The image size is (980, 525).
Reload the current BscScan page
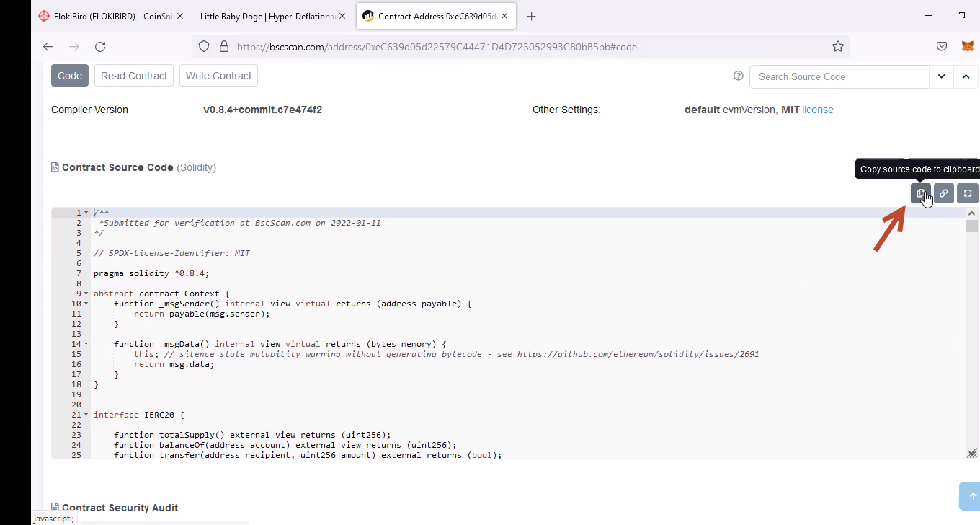tap(100, 46)
